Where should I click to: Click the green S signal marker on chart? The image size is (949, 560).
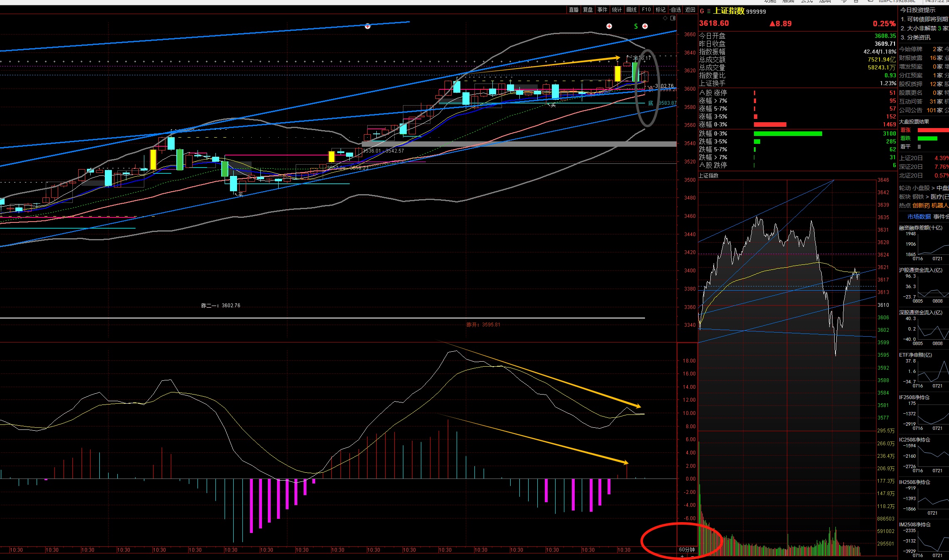point(636,26)
